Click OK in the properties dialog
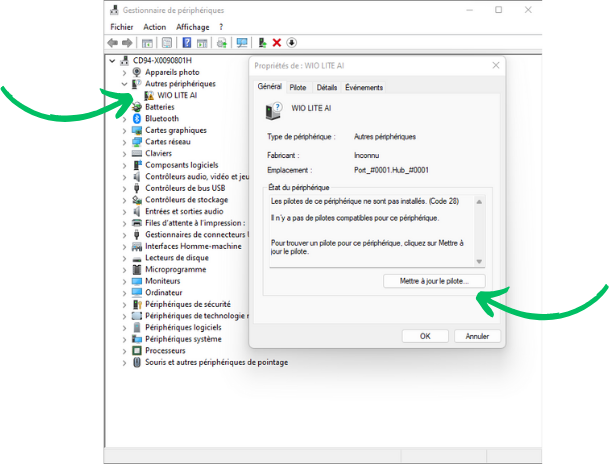The height and width of the screenshot is (464, 610). click(425, 336)
